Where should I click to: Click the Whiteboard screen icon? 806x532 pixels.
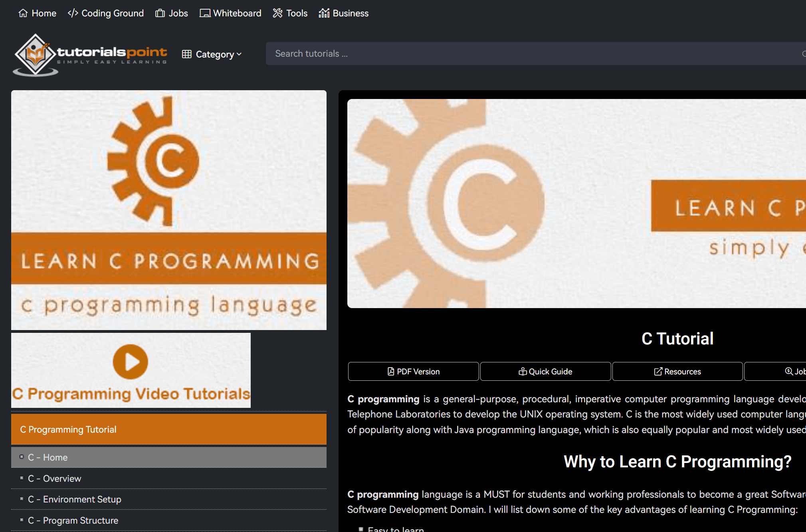[205, 13]
